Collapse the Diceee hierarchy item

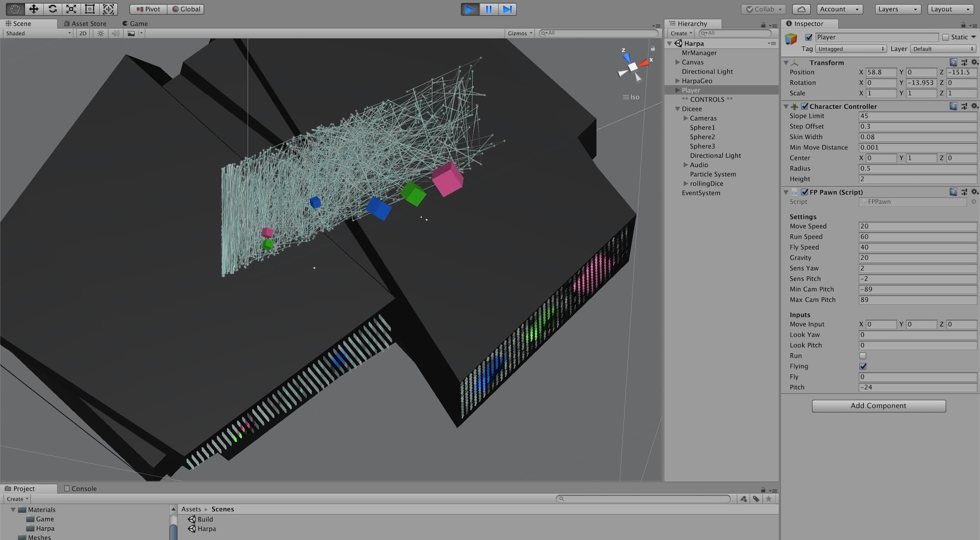coord(678,109)
